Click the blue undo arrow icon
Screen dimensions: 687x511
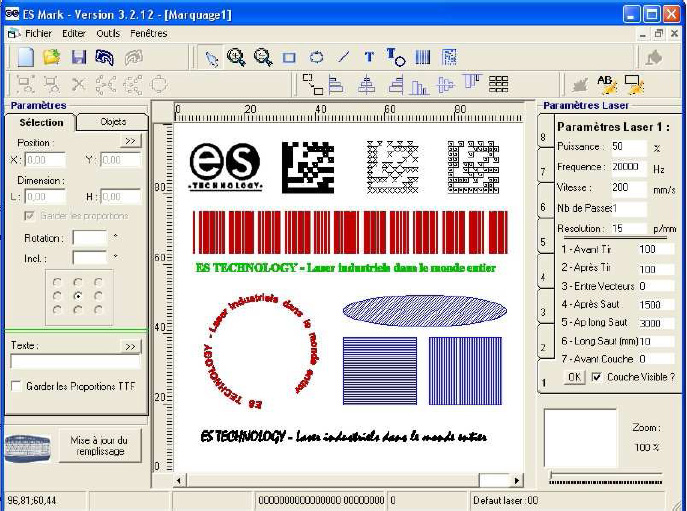point(105,57)
